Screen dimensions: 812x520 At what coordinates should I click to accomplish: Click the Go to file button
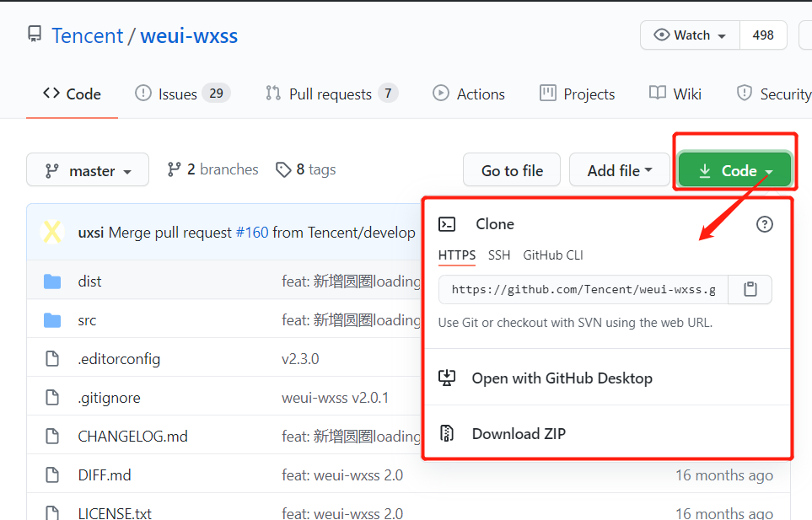pyautogui.click(x=512, y=169)
